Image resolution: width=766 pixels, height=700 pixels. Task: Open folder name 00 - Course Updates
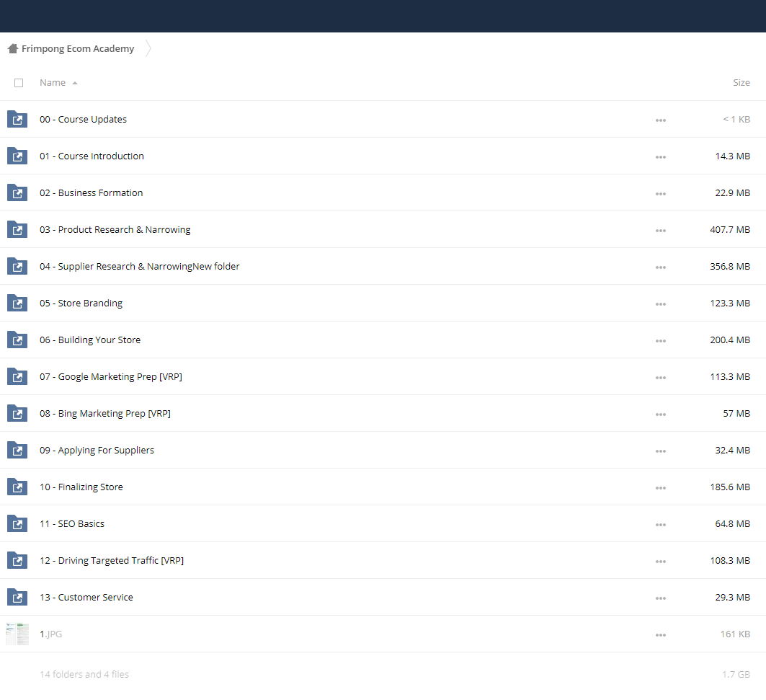pyautogui.click(x=83, y=119)
